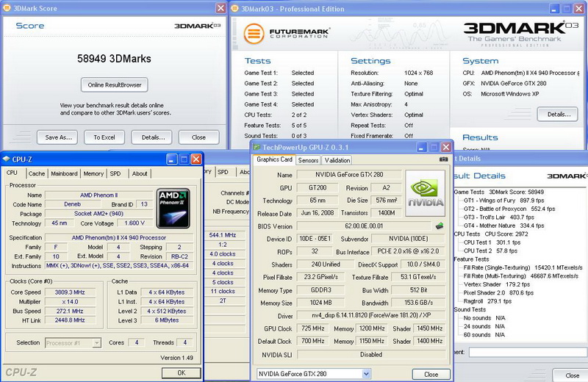This screenshot has height=382, width=588.
Task: Select the Feature Tests node
Action: (x=471, y=259)
